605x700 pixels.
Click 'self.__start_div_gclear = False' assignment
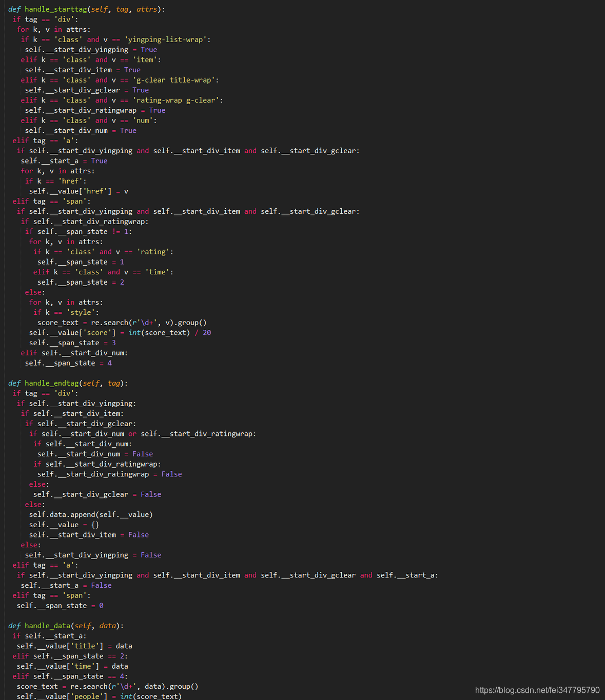[97, 494]
